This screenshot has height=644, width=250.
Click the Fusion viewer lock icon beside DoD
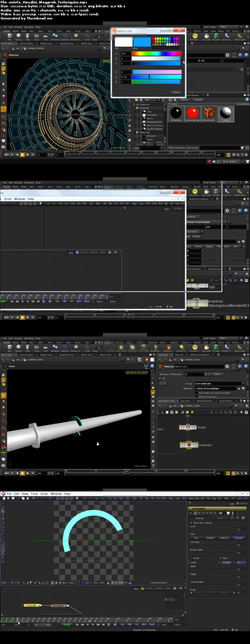108,583
